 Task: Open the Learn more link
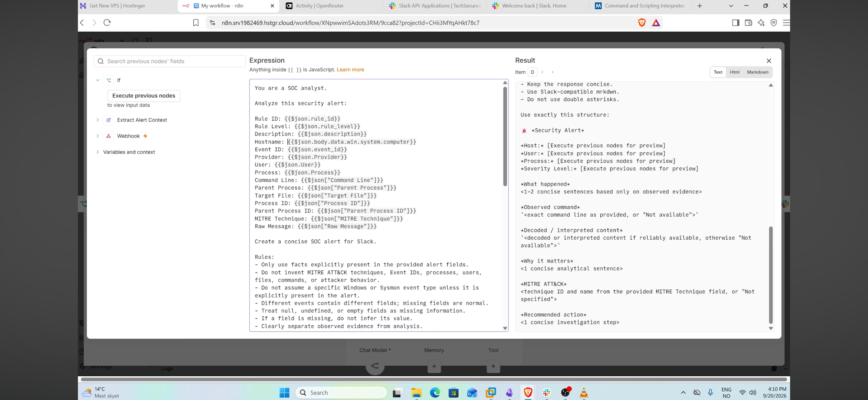350,70
